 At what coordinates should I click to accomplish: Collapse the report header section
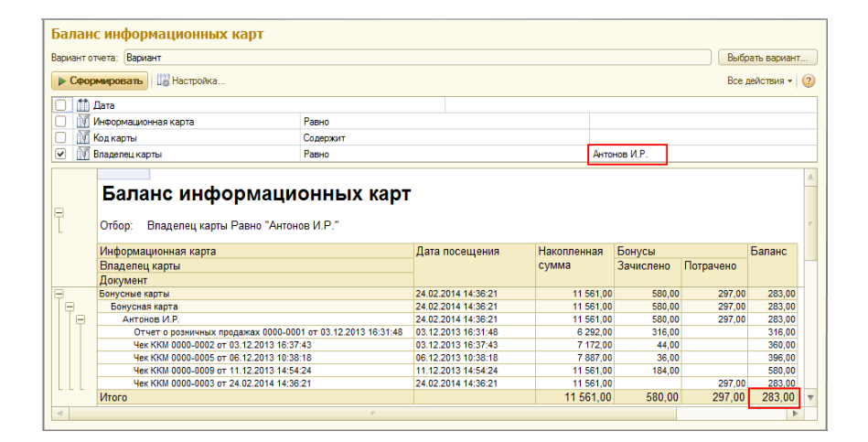[x=59, y=212]
